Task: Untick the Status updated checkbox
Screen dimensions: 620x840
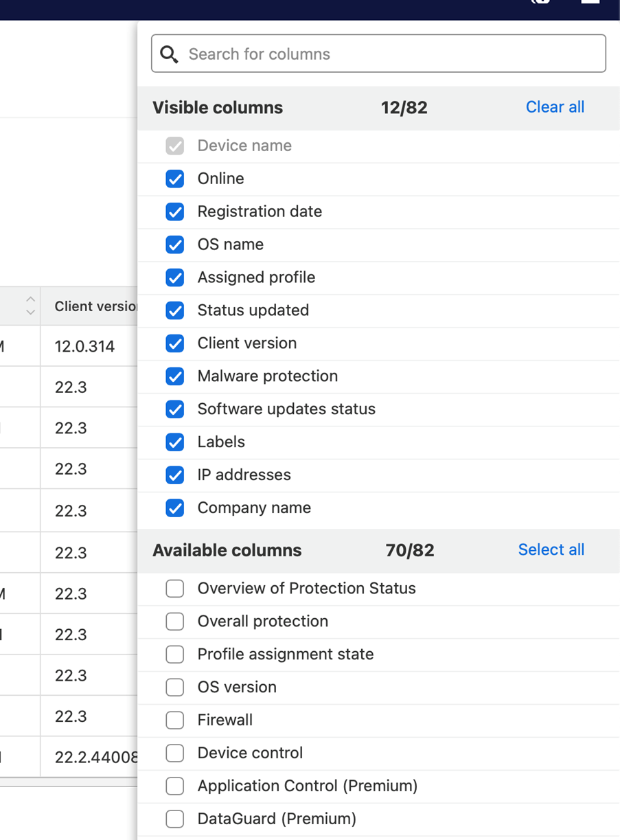Action: [x=175, y=310]
